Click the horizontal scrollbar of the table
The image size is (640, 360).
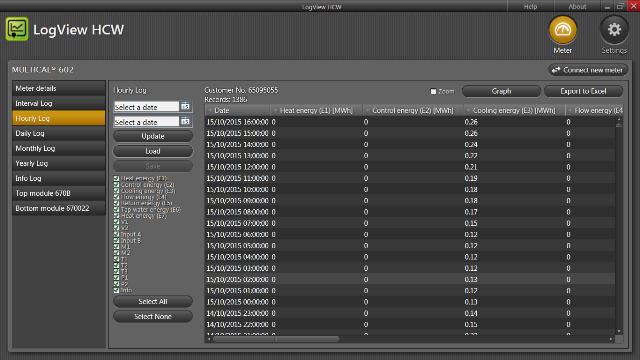point(276,339)
